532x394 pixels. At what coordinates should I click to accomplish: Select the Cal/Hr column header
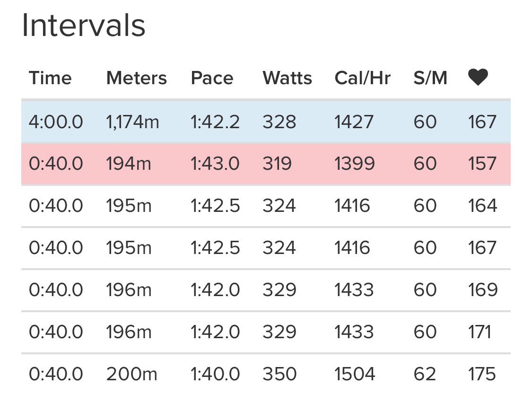pos(362,78)
